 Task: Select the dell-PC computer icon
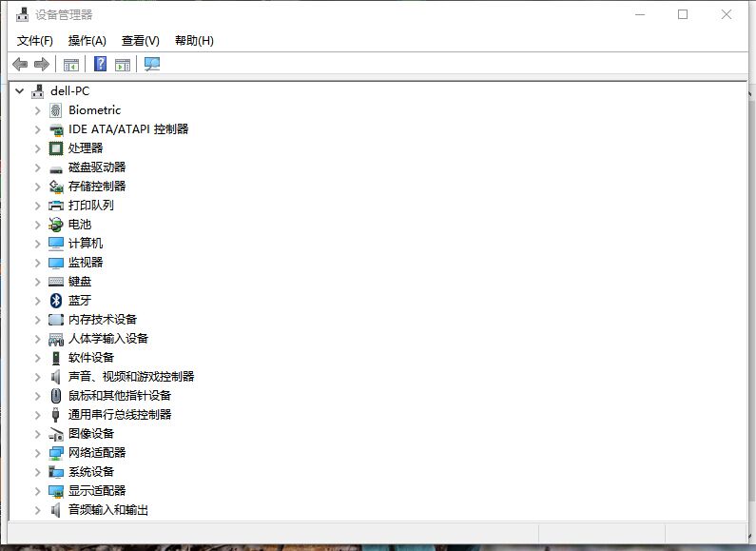(x=38, y=90)
